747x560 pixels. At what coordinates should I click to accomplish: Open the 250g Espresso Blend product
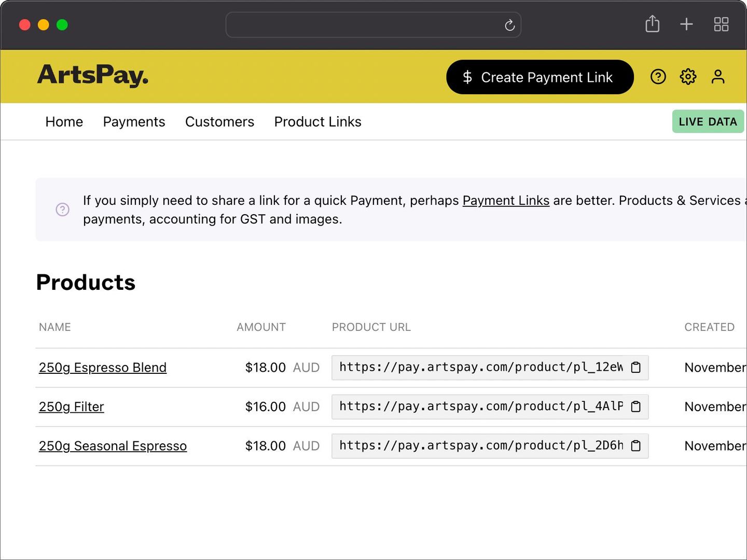tap(103, 368)
